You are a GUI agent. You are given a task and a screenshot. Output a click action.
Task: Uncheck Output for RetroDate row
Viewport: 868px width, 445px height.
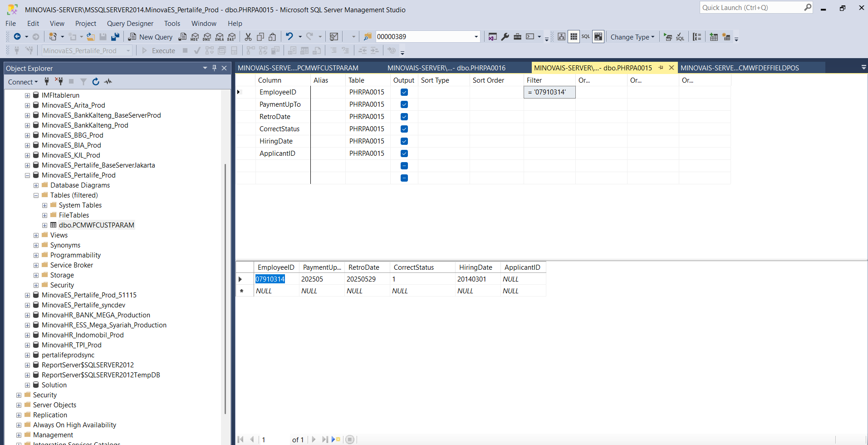pyautogui.click(x=404, y=117)
